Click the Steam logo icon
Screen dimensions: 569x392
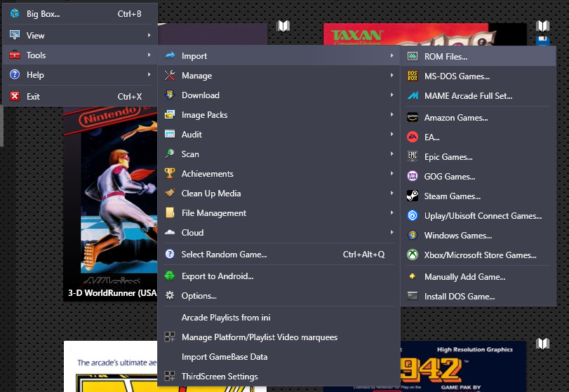click(413, 196)
